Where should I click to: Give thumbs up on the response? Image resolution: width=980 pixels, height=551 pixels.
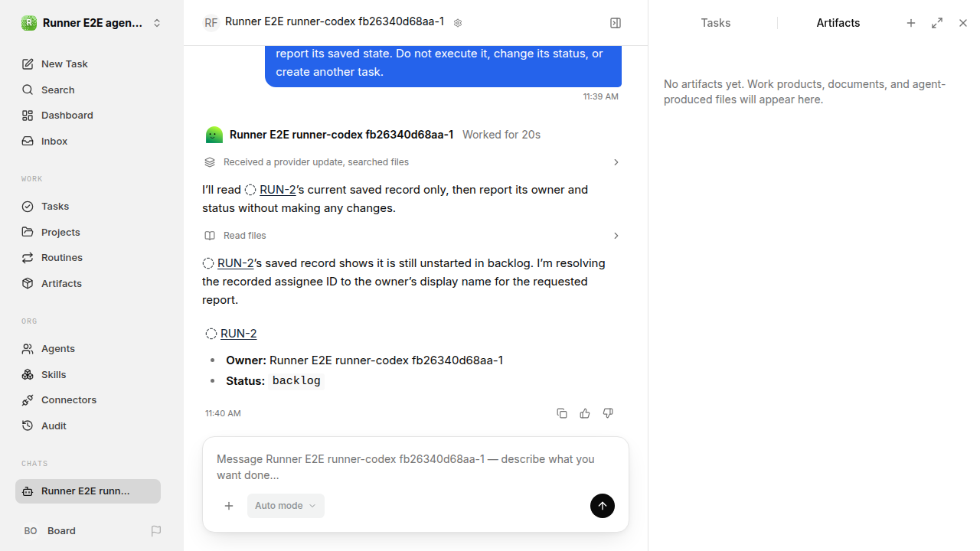585,413
